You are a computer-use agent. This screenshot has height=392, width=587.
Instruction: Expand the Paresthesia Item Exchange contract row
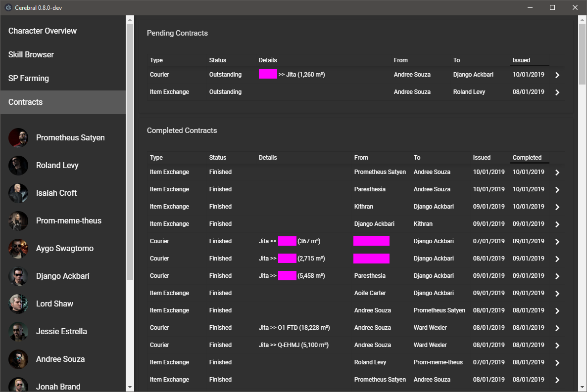point(557,190)
